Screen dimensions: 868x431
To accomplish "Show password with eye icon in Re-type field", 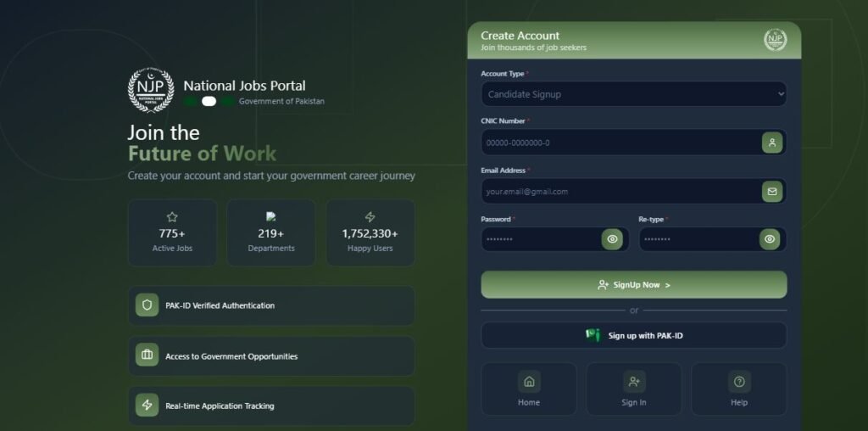I will [770, 239].
